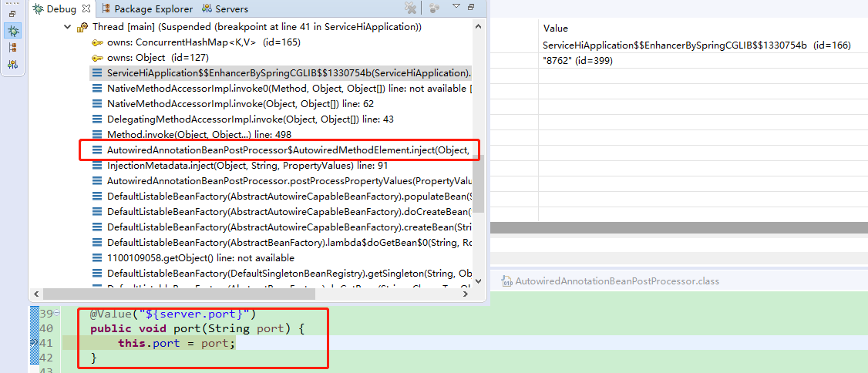Select InjectionMetadata.inject line 91 frame
Screen dimensions: 868x373
coord(247,166)
